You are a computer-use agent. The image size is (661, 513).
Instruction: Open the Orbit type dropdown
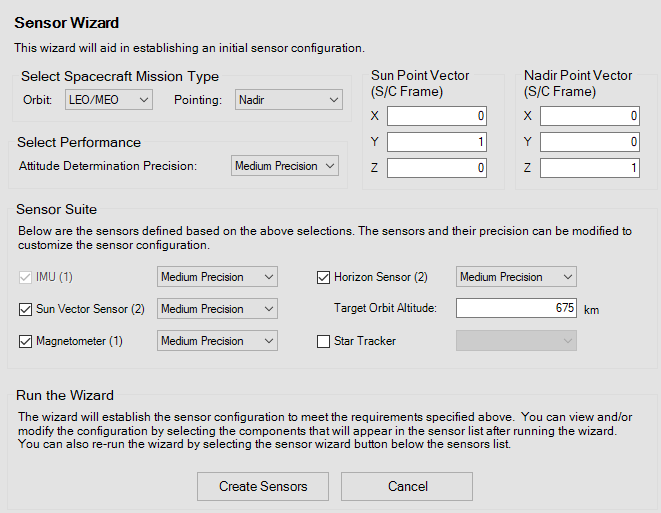[x=108, y=100]
